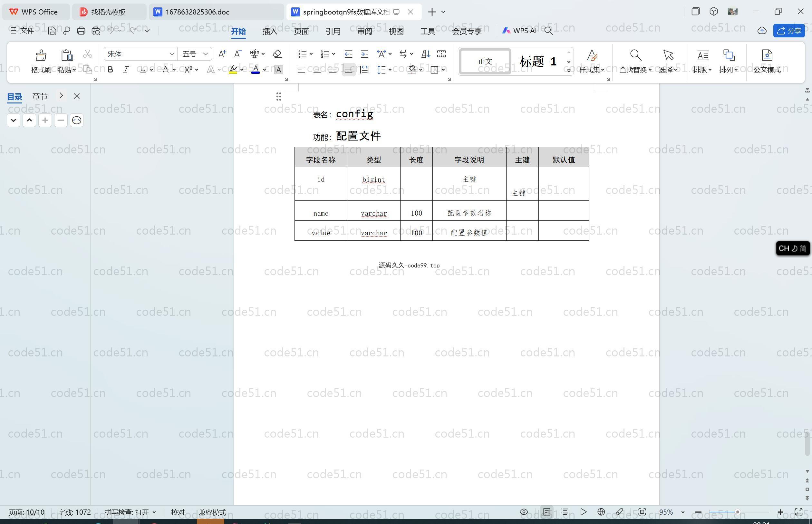Click the Official Document Mode icon

click(767, 55)
